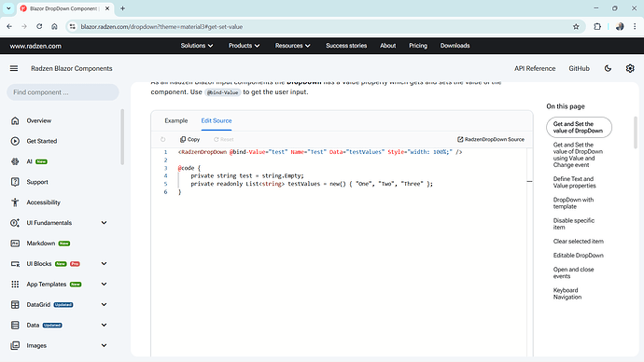
Task: Click the AI sidebar icon
Action: pyautogui.click(x=15, y=161)
